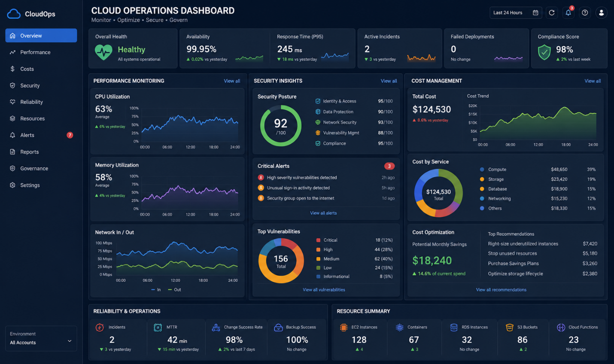The height and width of the screenshot is (364, 614).
Task: Click the Change Success Rate icon
Action: pos(216,328)
